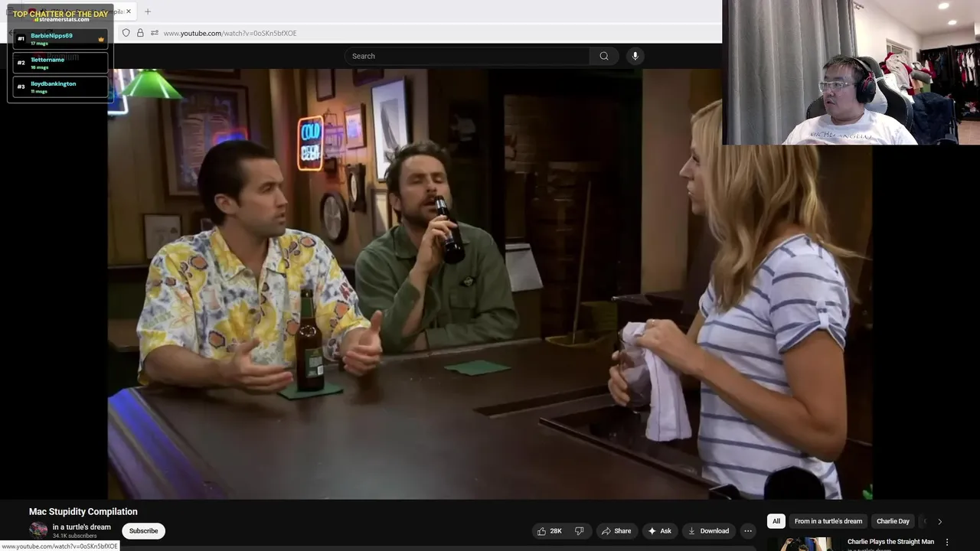The image size is (980, 551).
Task: Download the video
Action: tap(708, 531)
